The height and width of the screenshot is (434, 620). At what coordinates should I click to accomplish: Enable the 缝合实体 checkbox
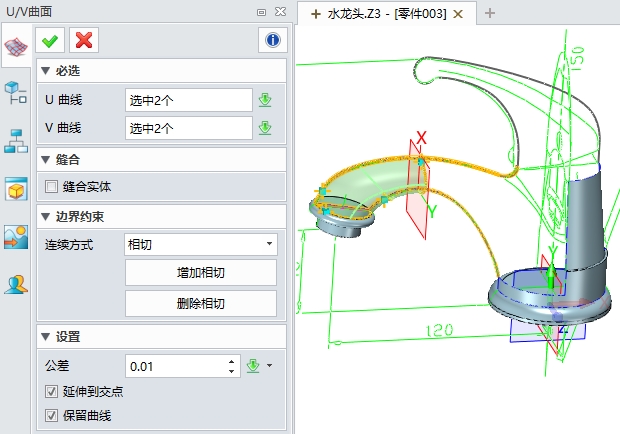[x=52, y=186]
